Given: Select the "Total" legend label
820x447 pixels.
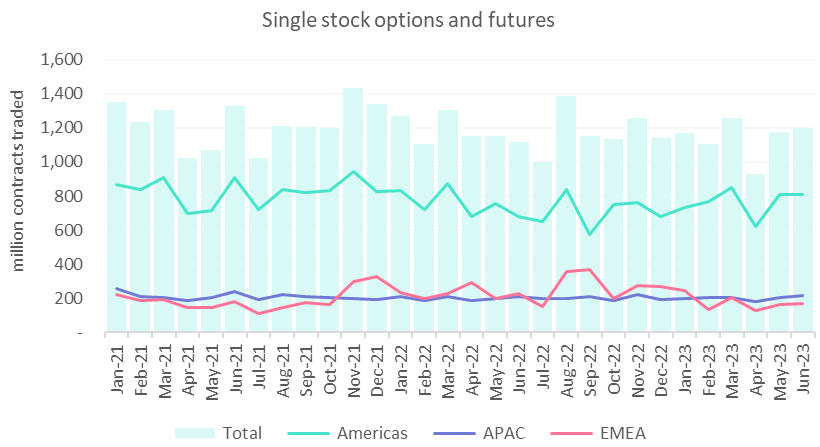Looking at the screenshot, I should pos(243,433).
